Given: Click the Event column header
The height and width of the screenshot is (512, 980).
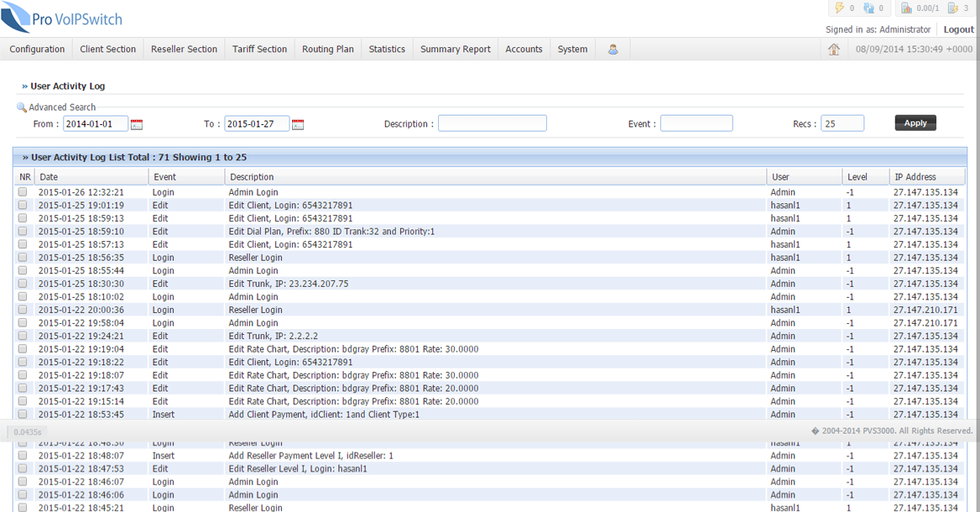Looking at the screenshot, I should click(187, 177).
